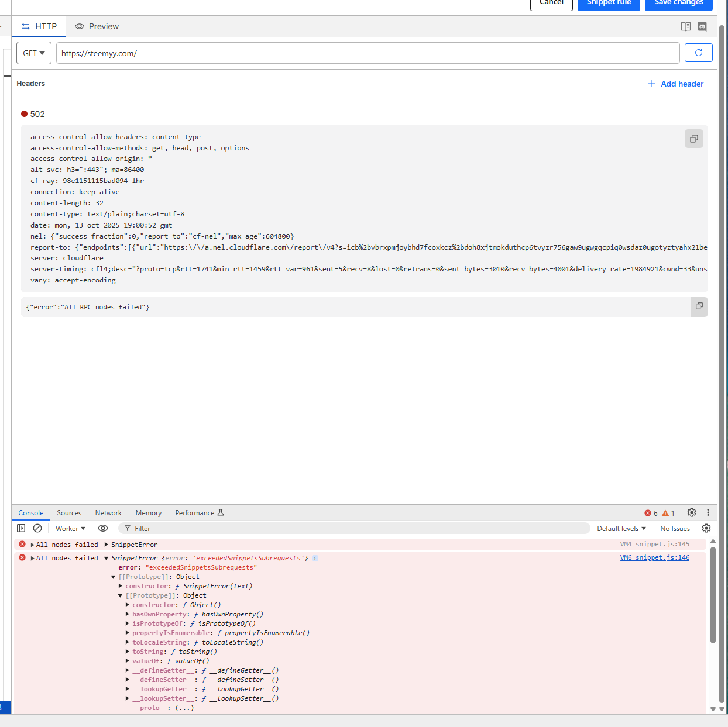Image resolution: width=728 pixels, height=727 pixels.
Task: Toggle the console sidebar panel icon
Action: 21,528
